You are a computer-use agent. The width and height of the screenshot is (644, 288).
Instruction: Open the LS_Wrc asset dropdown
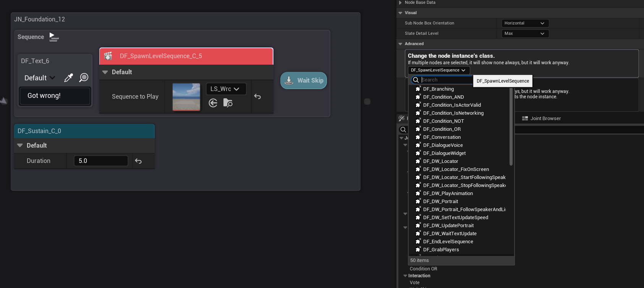(x=226, y=89)
